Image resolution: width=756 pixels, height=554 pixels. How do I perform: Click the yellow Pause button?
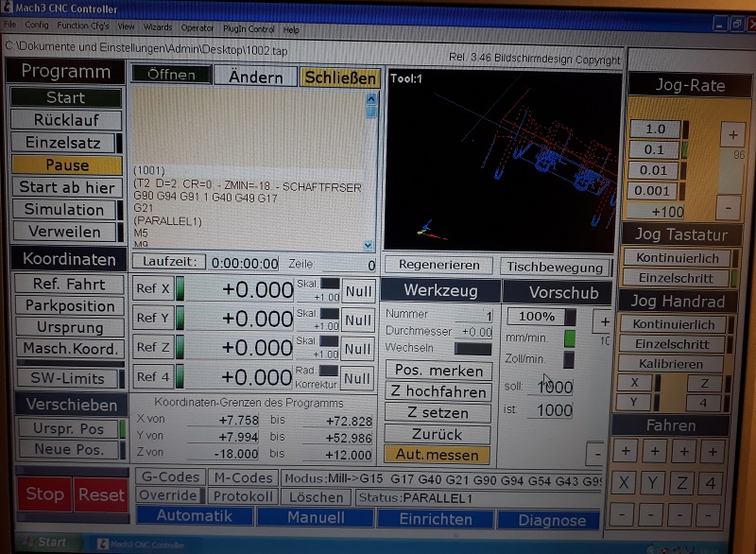point(67,164)
